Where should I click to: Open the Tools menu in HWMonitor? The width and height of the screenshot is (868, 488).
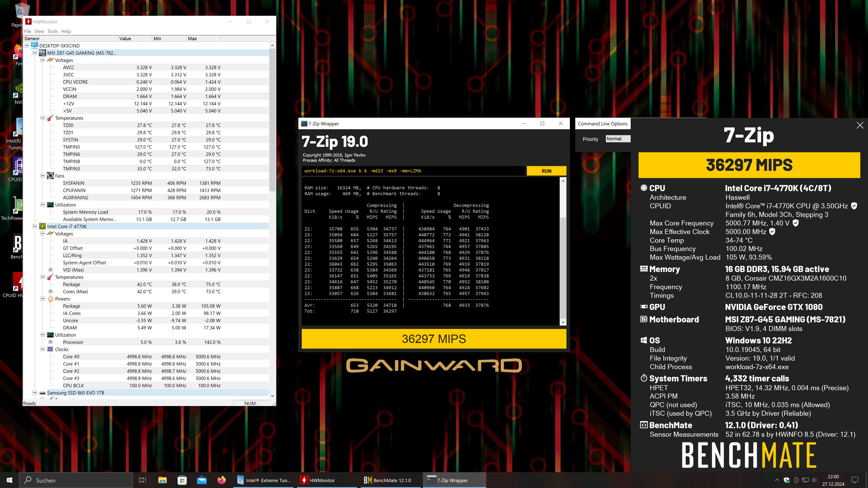pyautogui.click(x=53, y=31)
